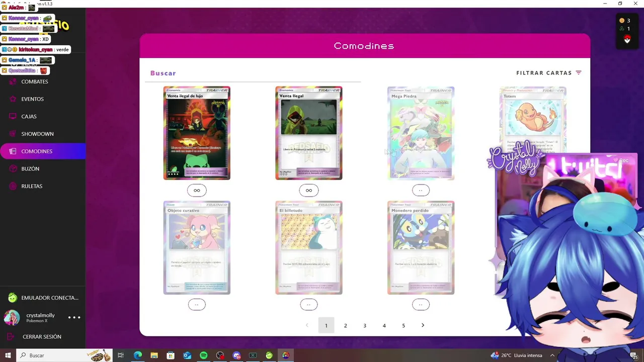The width and height of the screenshot is (644, 362).
Task: Click the emulator connected status icon
Action: click(x=13, y=298)
